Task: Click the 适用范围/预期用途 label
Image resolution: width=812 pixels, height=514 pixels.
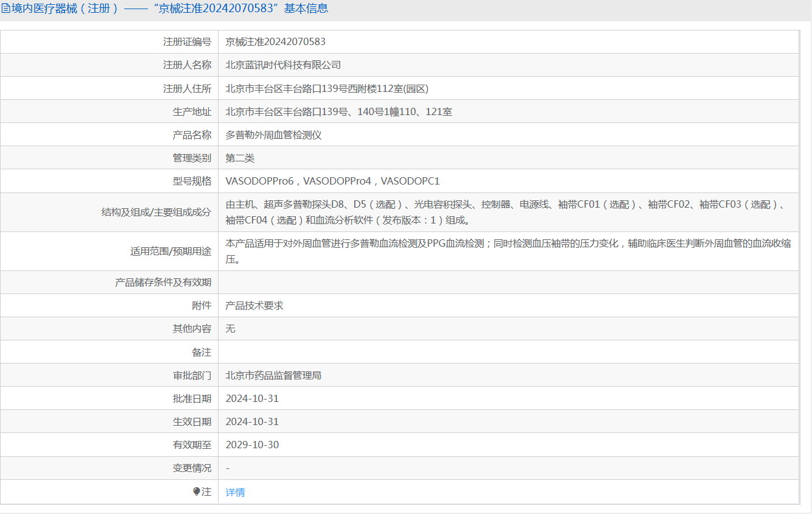Action: click(x=170, y=251)
